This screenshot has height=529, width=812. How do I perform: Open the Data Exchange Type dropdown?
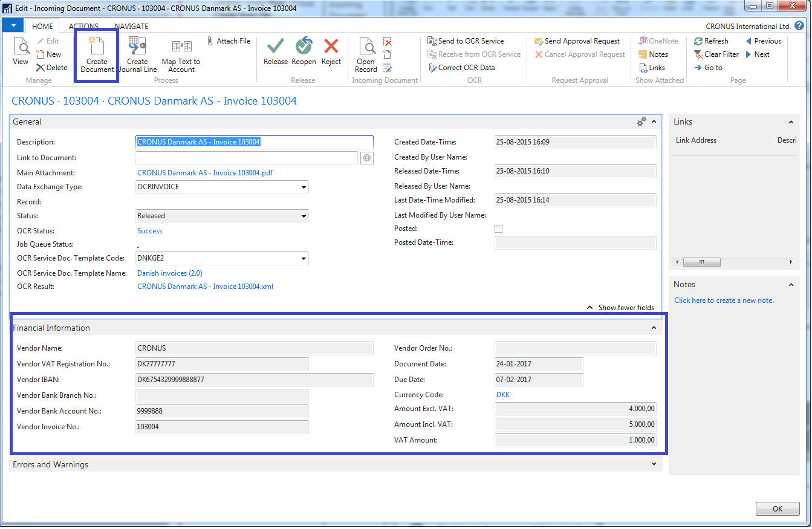[x=304, y=187]
